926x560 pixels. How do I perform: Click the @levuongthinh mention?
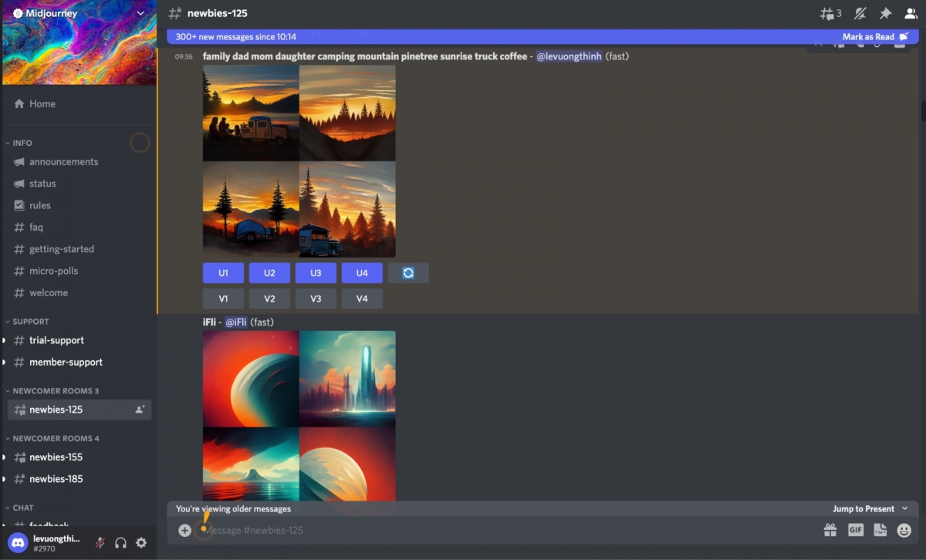[569, 56]
